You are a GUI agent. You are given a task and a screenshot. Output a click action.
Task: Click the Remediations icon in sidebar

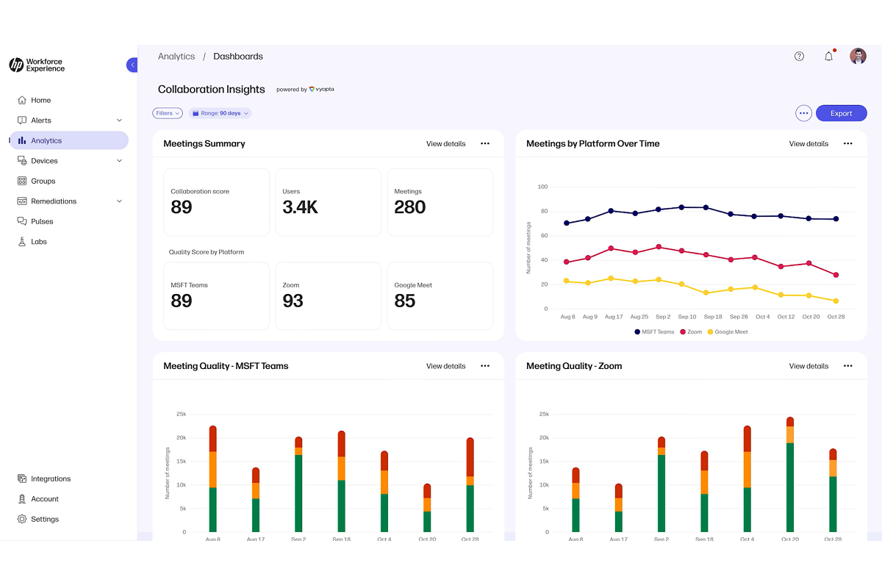[22, 201]
